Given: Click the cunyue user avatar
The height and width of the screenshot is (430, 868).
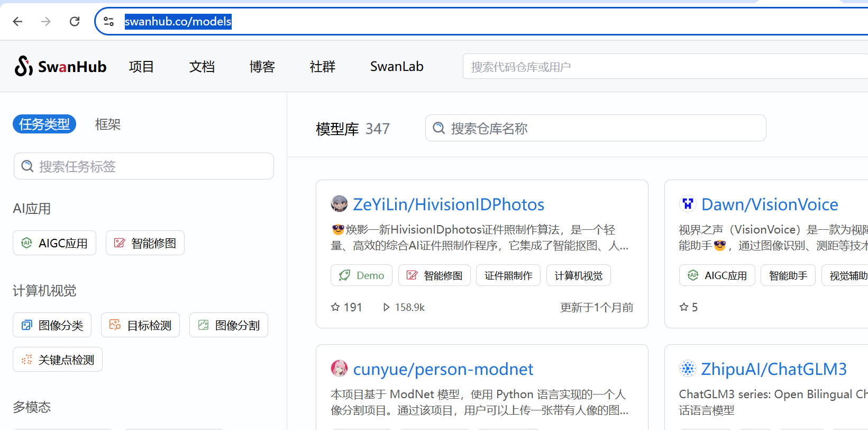Looking at the screenshot, I should coord(339,369).
